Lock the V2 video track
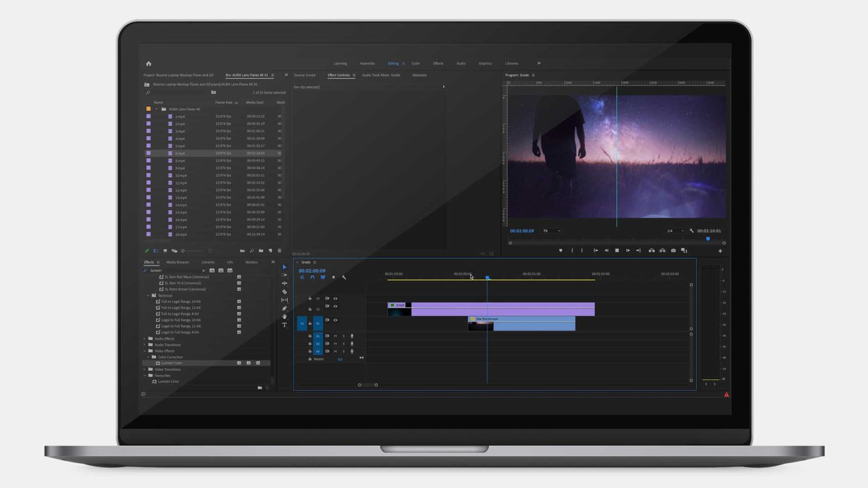The width and height of the screenshot is (868, 488). [310, 309]
